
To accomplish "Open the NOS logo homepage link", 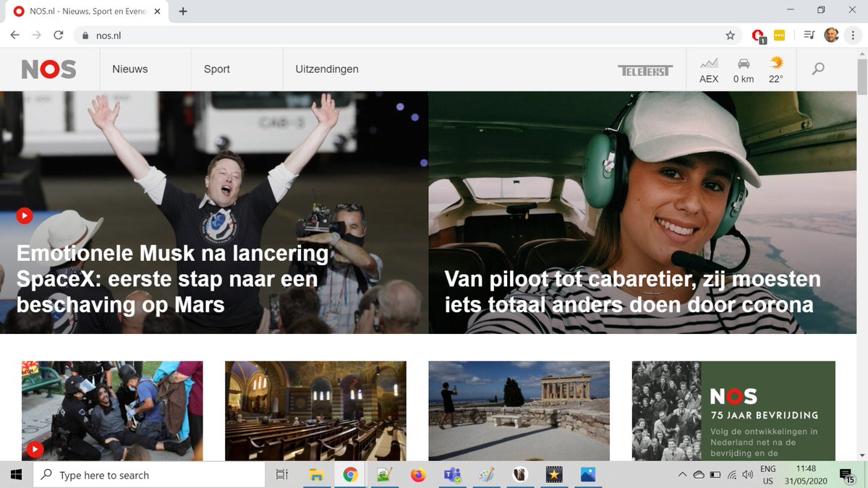I will pos(48,69).
